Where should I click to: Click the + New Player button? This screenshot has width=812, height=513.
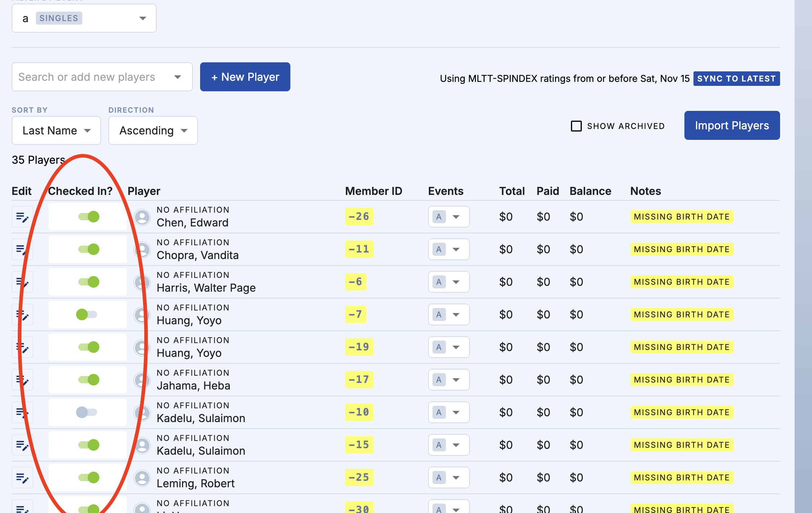245,76
